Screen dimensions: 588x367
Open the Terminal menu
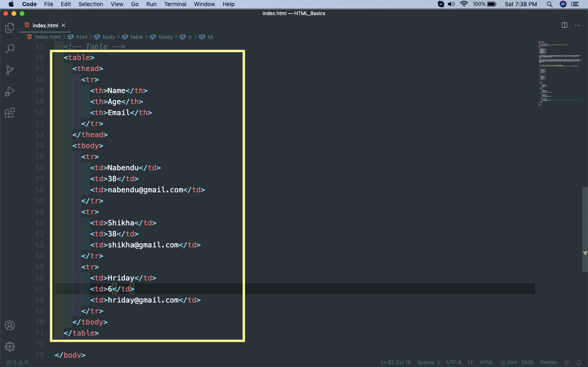coord(175,4)
